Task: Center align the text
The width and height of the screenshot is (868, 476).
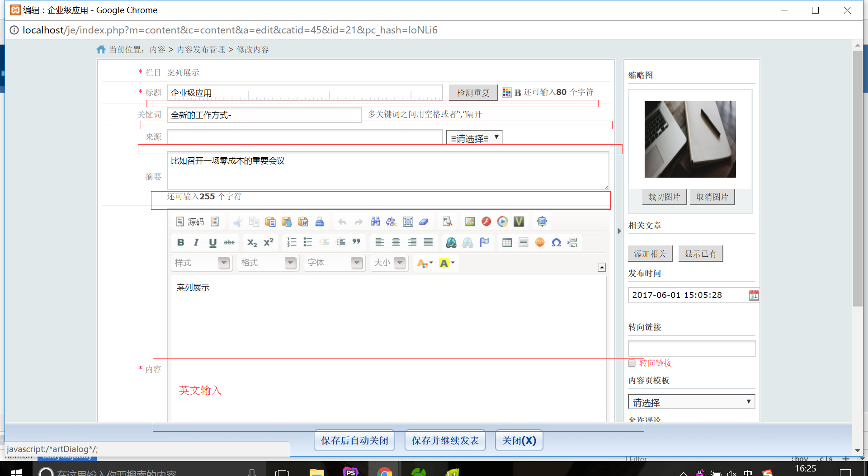Action: coord(396,242)
